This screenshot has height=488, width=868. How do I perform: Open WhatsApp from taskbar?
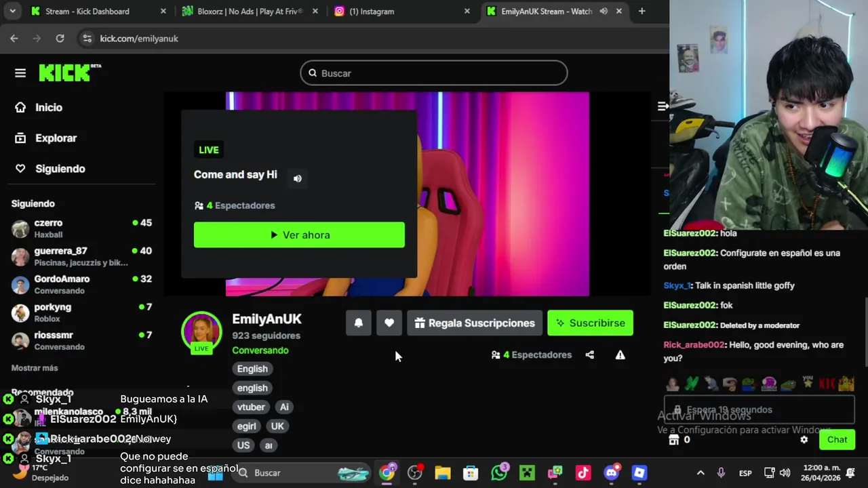[x=499, y=472]
